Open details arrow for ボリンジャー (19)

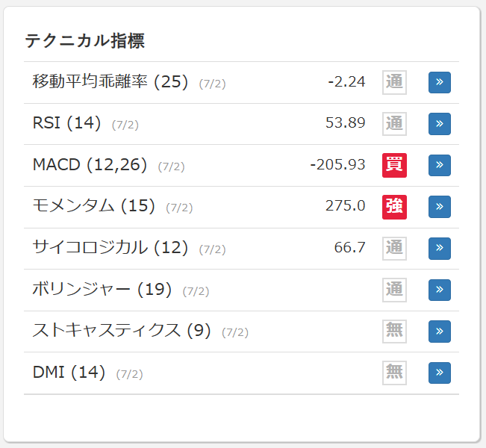pyautogui.click(x=440, y=290)
